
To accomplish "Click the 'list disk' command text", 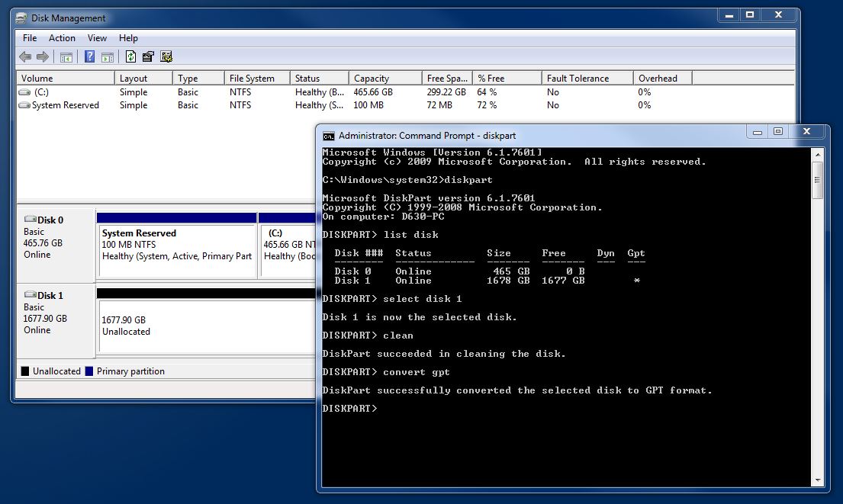I will pos(410,235).
